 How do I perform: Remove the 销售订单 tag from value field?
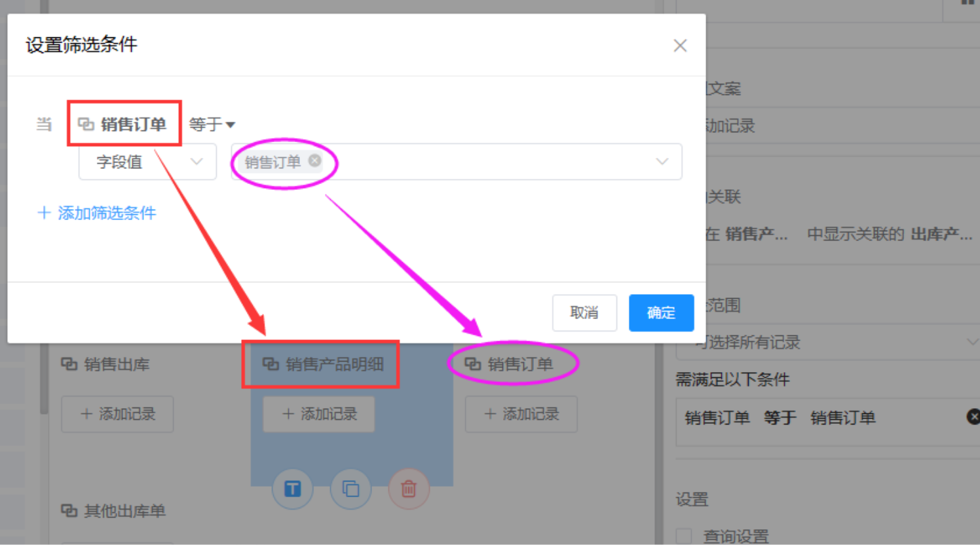coord(315,160)
